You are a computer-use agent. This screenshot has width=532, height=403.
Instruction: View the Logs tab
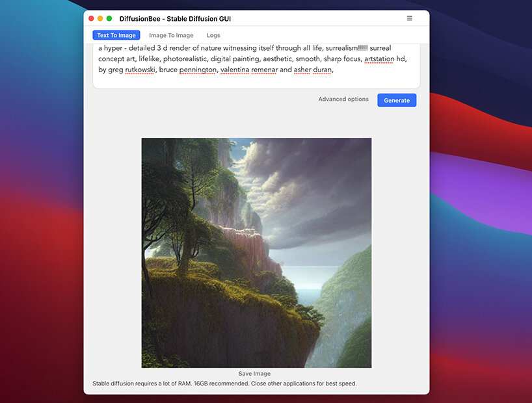point(213,36)
